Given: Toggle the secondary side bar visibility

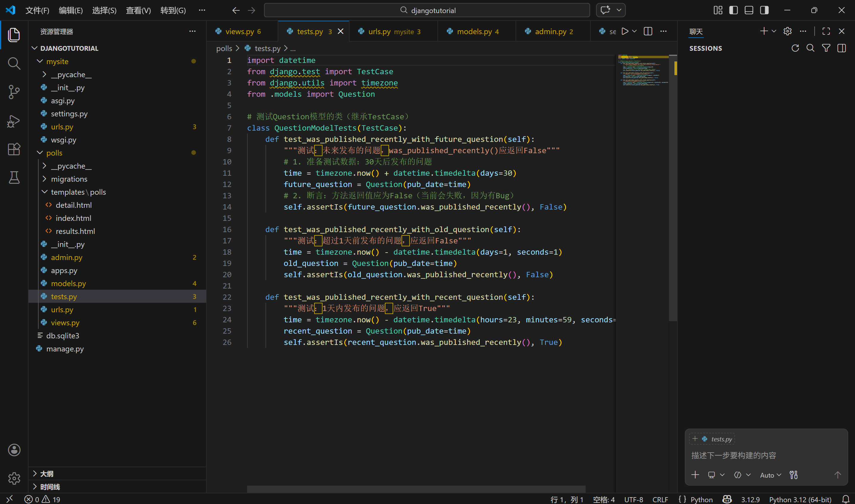Looking at the screenshot, I should (764, 10).
